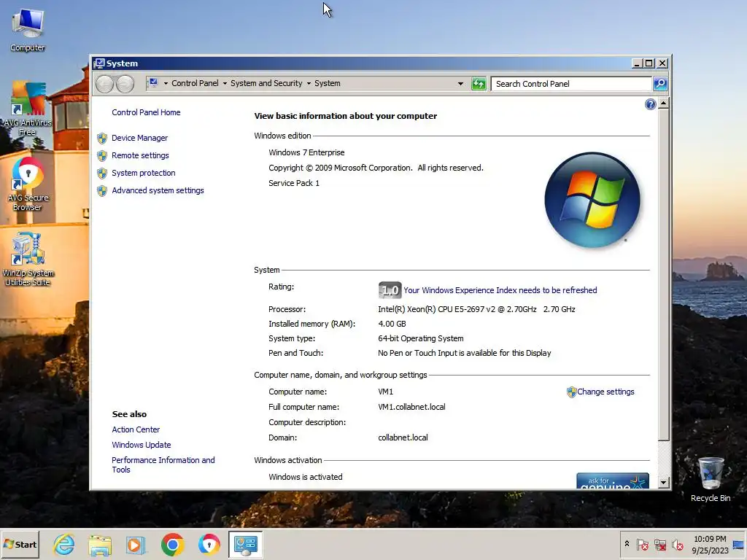The height and width of the screenshot is (560, 747).
Task: Open the address bar history dropdown
Action: (460, 84)
